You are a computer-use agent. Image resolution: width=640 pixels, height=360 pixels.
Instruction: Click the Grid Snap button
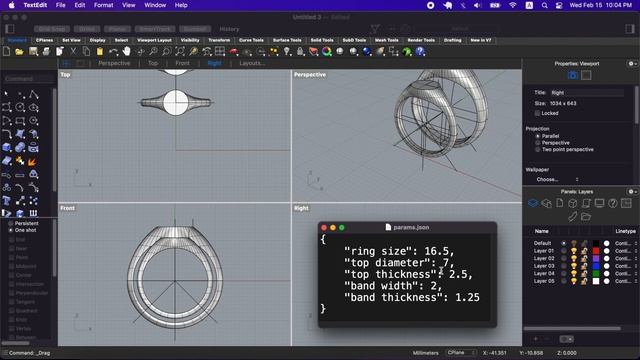pos(52,29)
